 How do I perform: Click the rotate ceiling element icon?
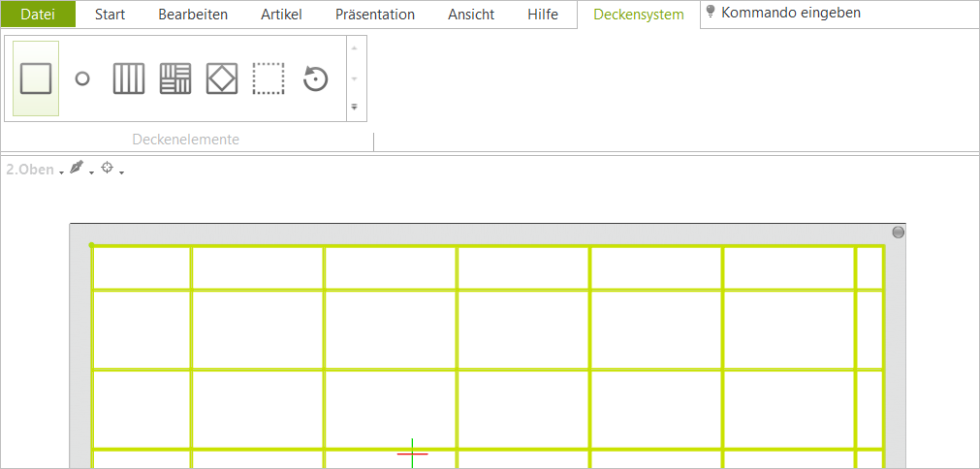click(316, 79)
